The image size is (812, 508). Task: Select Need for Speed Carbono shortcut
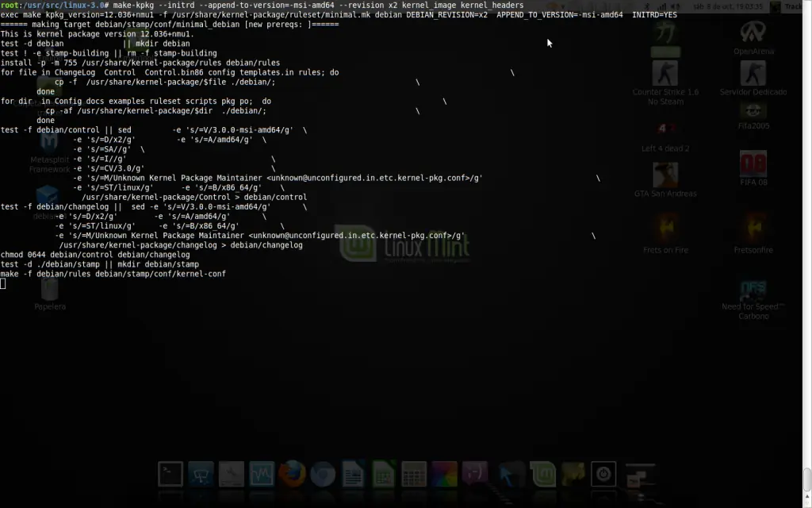[753, 299]
